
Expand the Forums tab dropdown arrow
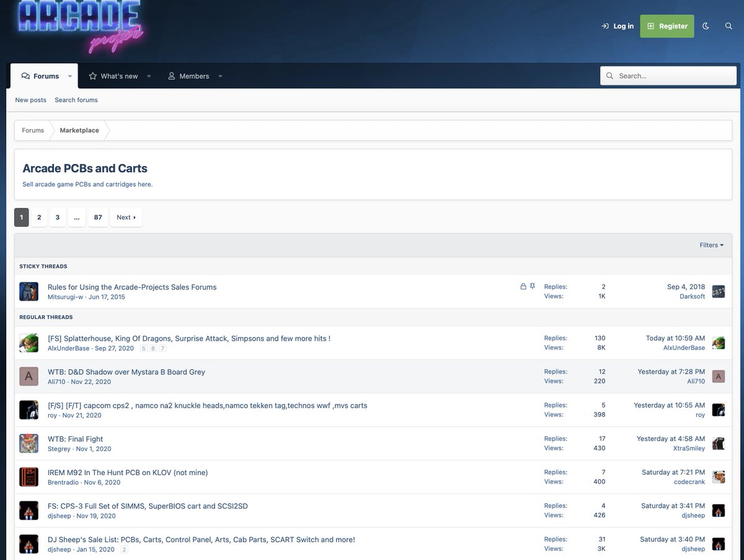(70, 76)
